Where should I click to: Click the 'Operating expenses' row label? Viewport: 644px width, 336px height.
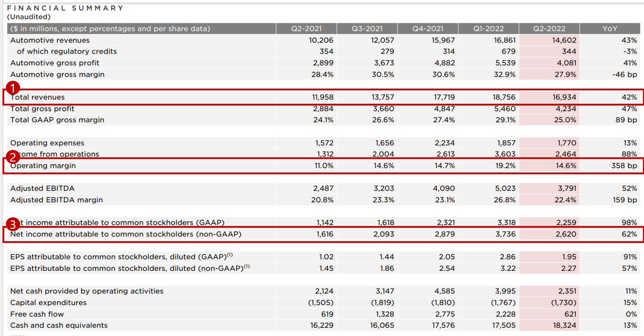(47, 143)
